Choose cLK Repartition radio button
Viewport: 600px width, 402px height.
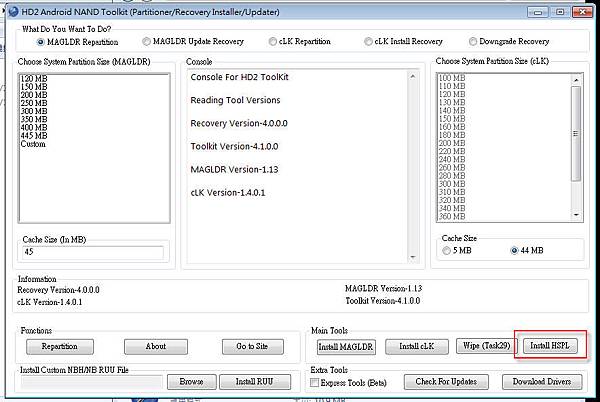coord(300,41)
